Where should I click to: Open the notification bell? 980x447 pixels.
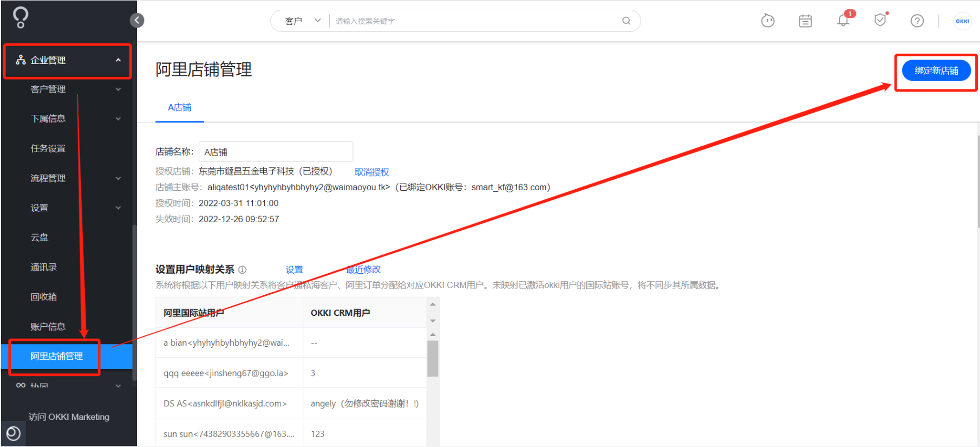[x=843, y=21]
